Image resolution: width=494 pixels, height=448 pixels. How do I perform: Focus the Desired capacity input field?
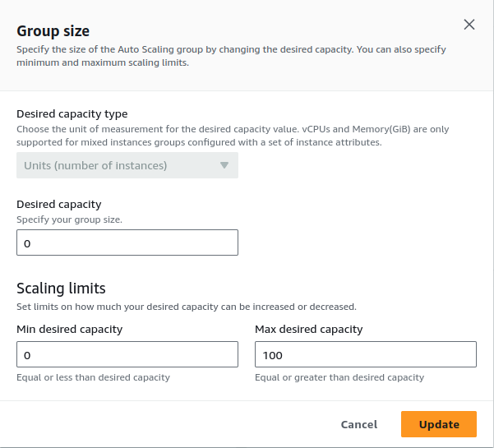(x=127, y=242)
